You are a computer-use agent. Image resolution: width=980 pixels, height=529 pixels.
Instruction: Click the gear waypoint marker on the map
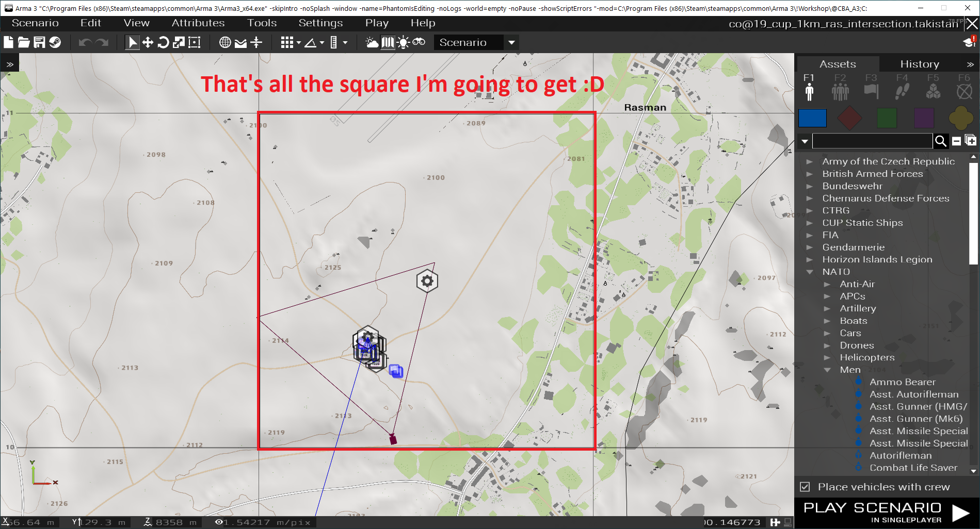[427, 281]
